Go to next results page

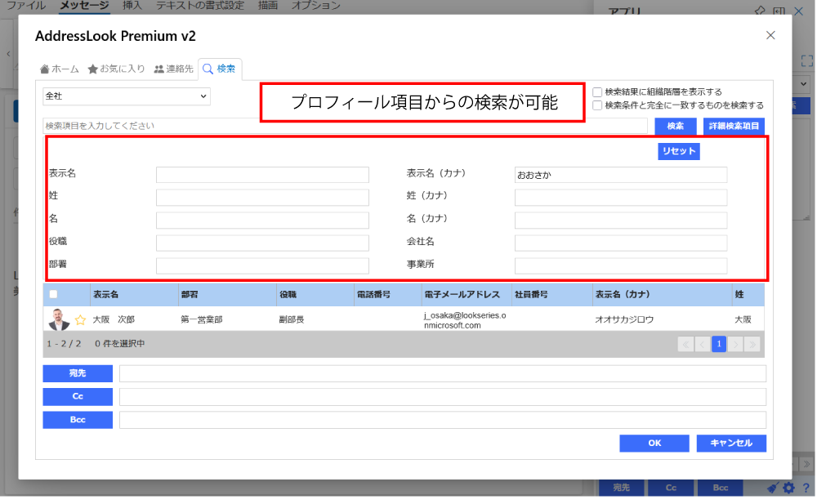click(736, 345)
